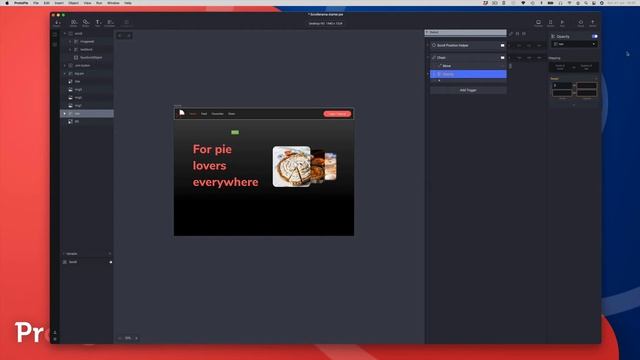Screen dimensions: 640x360
Task: Select the Shape tool in toolbar
Action: tap(86, 23)
